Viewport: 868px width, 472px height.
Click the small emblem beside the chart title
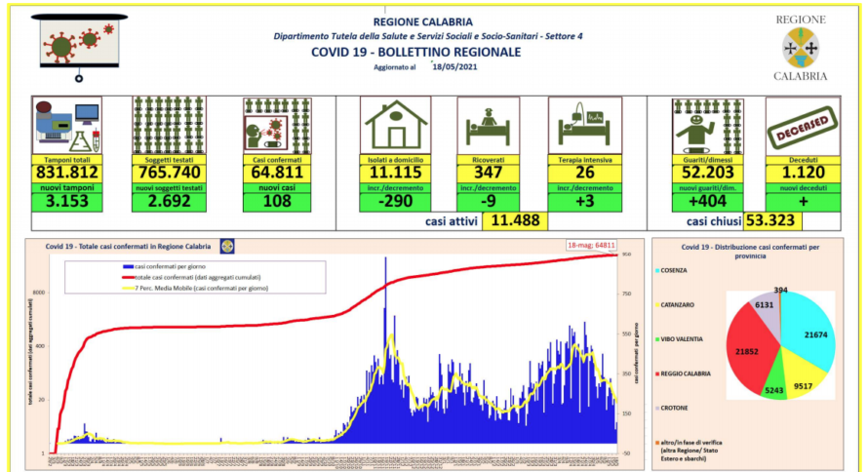coord(228,246)
